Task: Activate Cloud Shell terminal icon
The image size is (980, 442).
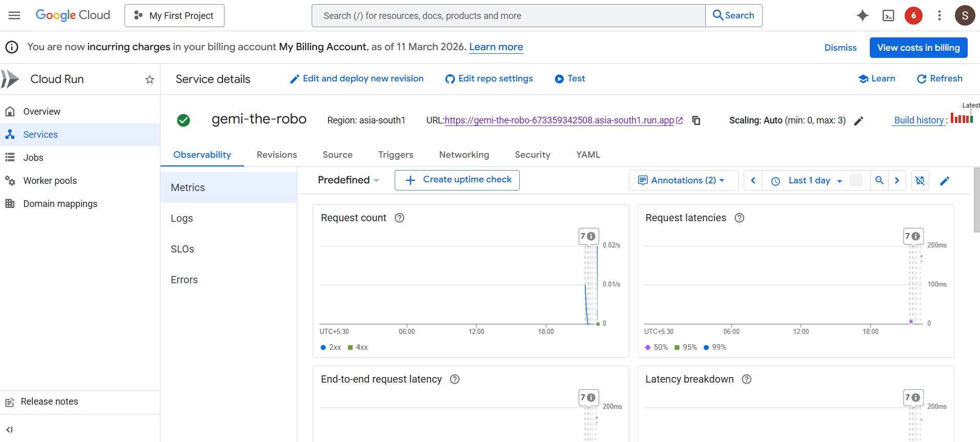Action: pyautogui.click(x=888, y=15)
